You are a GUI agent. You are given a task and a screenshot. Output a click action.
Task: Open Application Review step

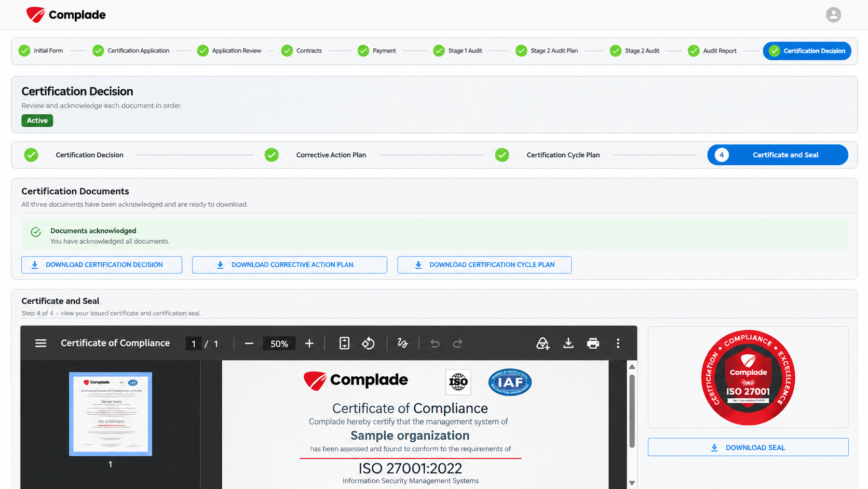pyautogui.click(x=229, y=50)
